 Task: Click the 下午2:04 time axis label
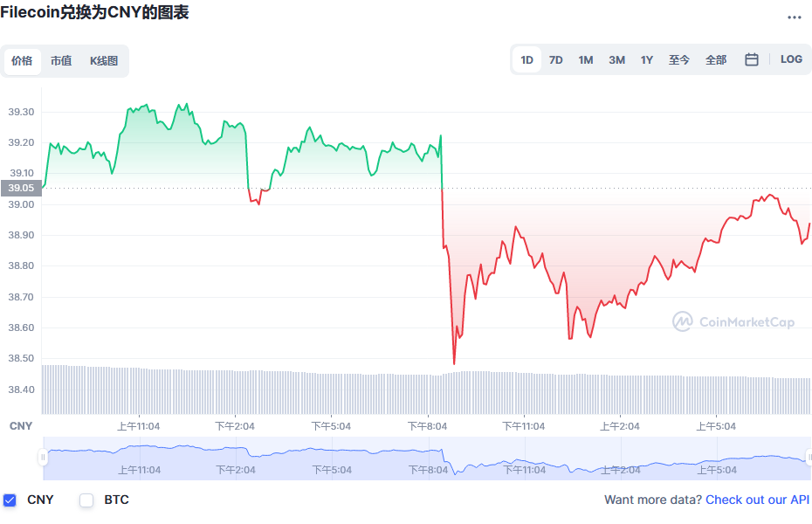point(235,426)
